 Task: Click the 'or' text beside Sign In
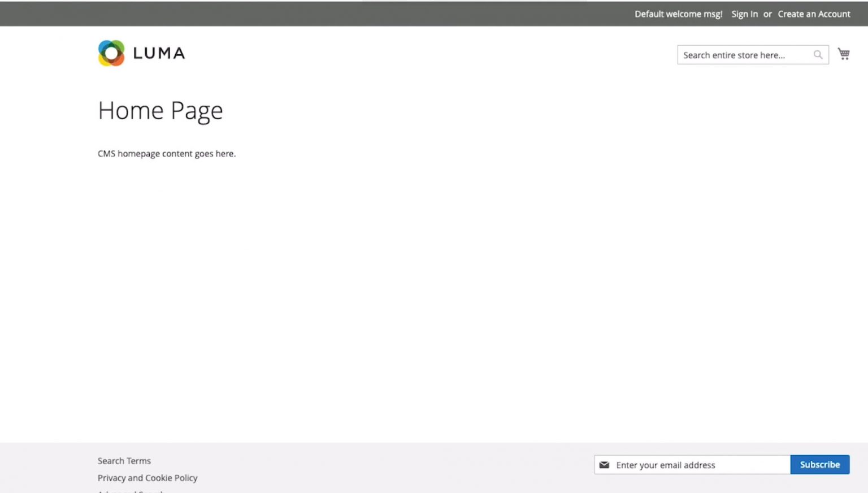point(767,14)
